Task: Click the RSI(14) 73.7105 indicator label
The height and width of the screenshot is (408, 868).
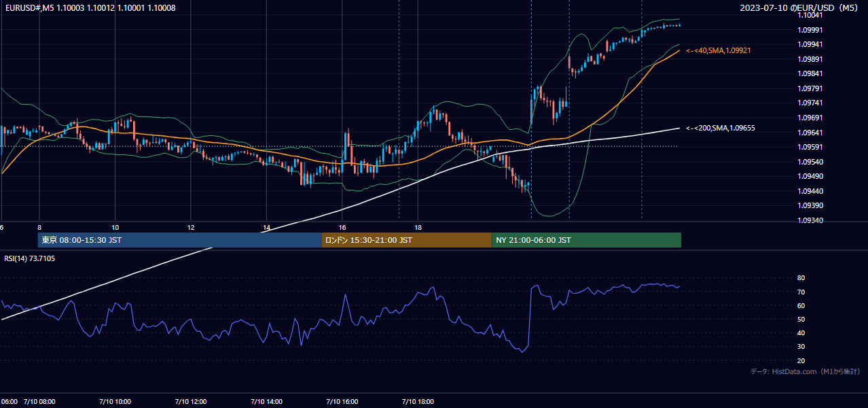Action: pos(29,258)
